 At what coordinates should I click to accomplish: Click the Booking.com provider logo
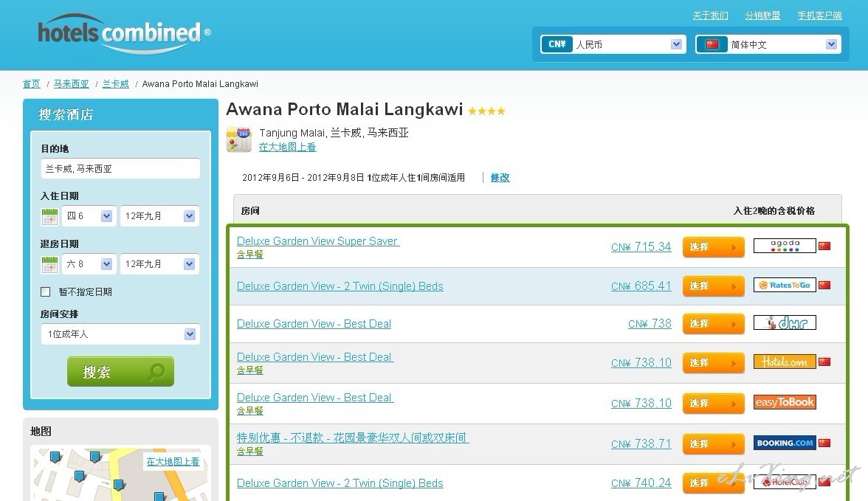pyautogui.click(x=784, y=443)
